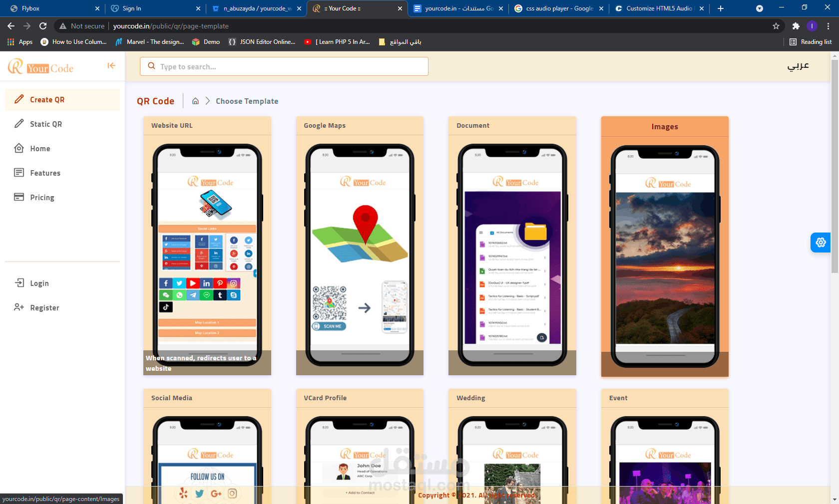Click the Your Code logo in sidebar
The width and height of the screenshot is (839, 504).
click(x=40, y=66)
